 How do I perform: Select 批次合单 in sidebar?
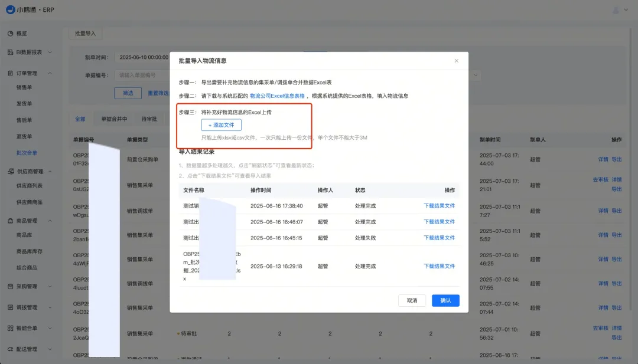pos(27,153)
